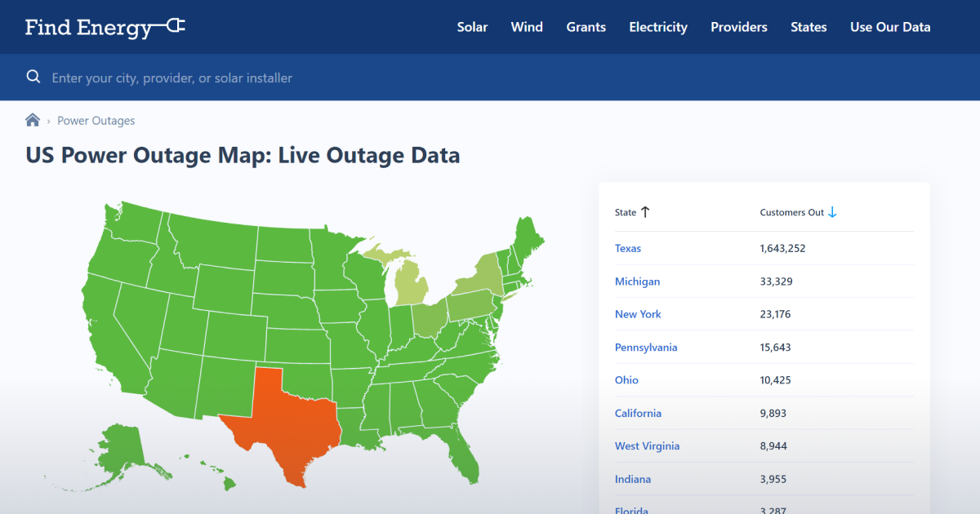Open Power Outages breadcrumb link
The image size is (980, 514).
(x=96, y=121)
